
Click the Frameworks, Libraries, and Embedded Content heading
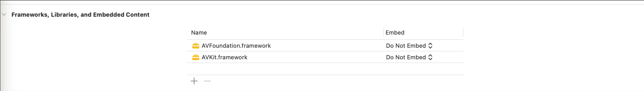80,15
